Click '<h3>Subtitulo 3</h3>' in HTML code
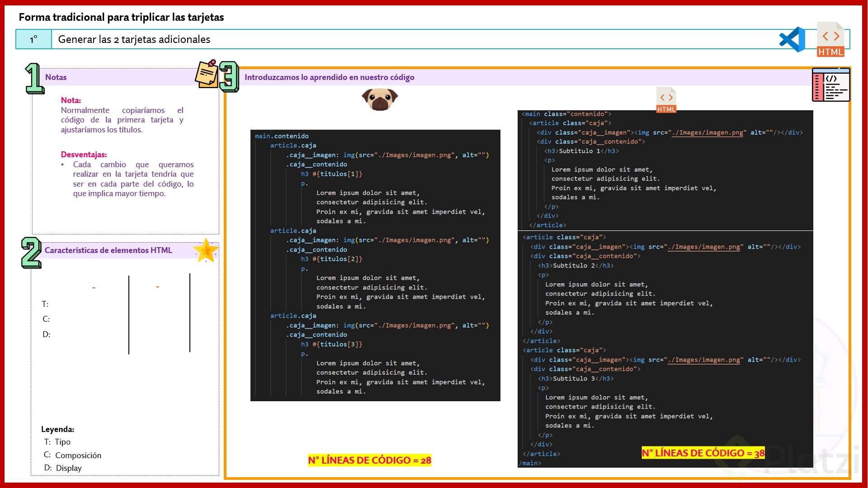Screen dimensions: 868x488 point(576,379)
